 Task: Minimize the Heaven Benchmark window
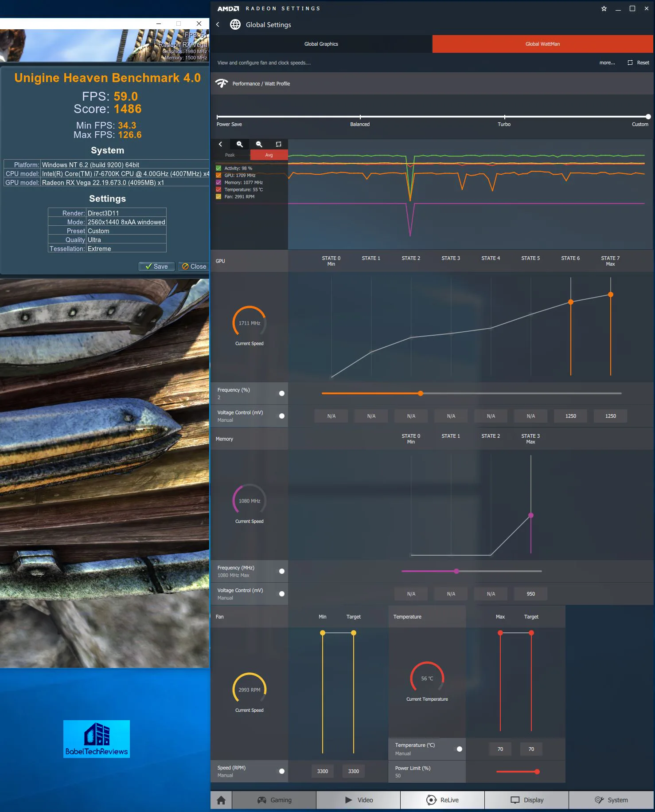click(159, 24)
